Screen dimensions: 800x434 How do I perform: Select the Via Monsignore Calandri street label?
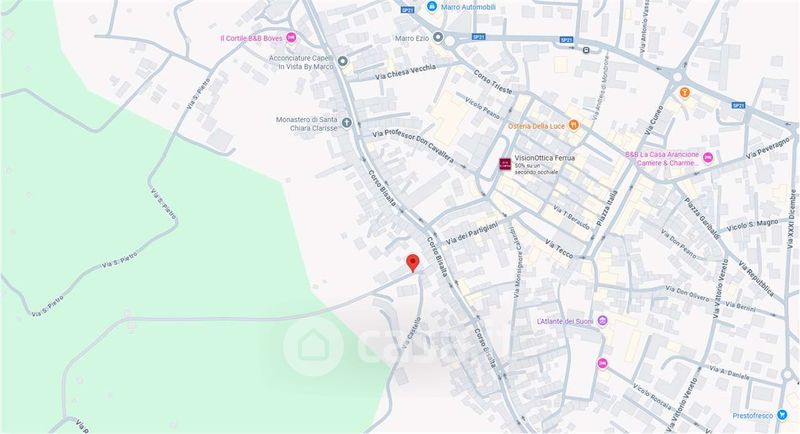tap(517, 262)
